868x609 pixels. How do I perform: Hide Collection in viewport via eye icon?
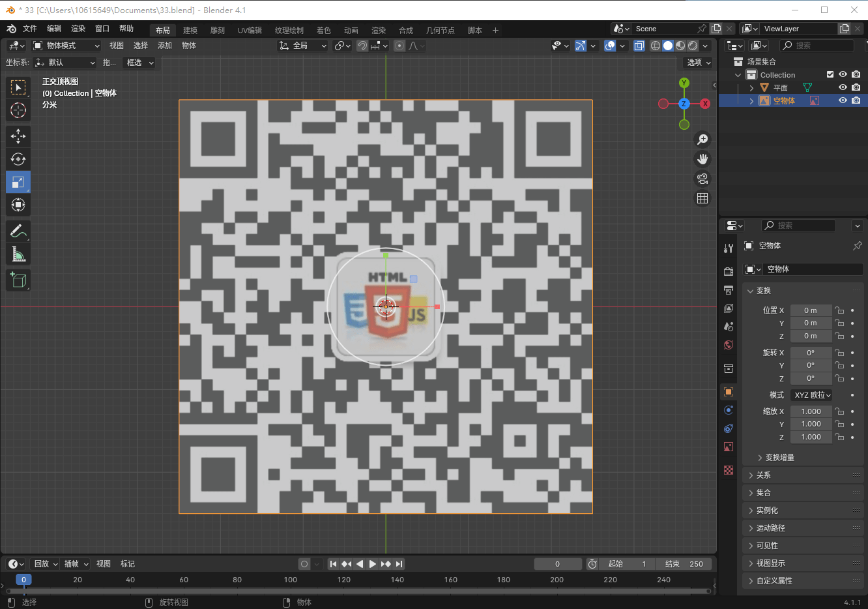[843, 74]
